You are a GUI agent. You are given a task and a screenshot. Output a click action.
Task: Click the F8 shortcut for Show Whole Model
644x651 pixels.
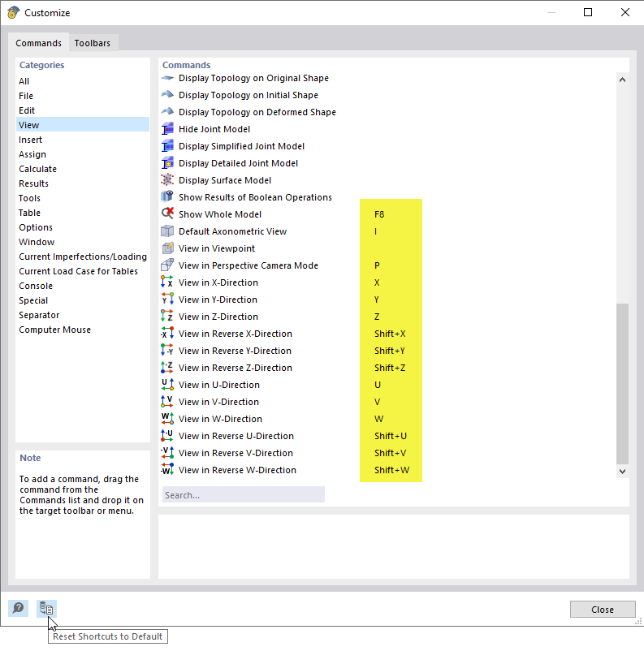click(x=379, y=214)
